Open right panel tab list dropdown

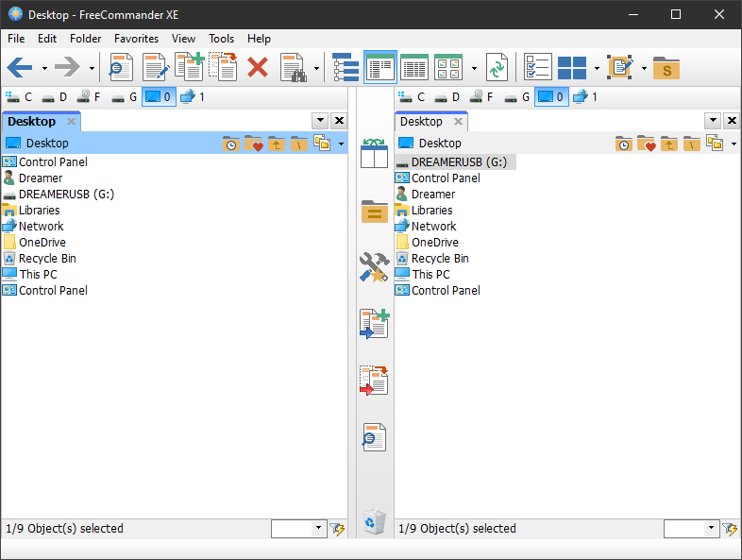[x=713, y=120]
